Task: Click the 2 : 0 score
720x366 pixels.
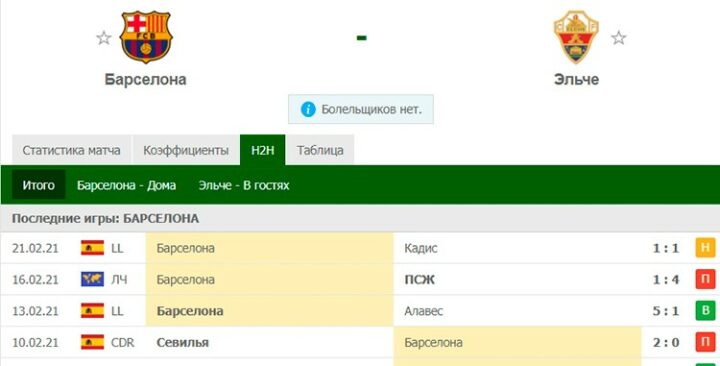Action: (666, 342)
